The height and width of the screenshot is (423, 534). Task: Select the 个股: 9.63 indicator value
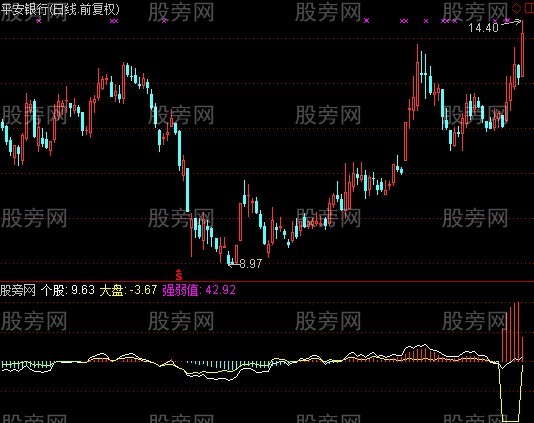68,290
